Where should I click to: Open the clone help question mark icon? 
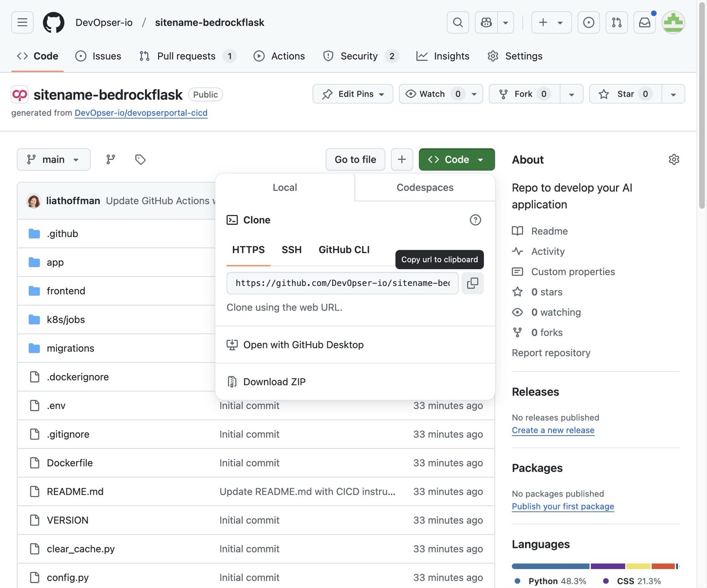[475, 220]
